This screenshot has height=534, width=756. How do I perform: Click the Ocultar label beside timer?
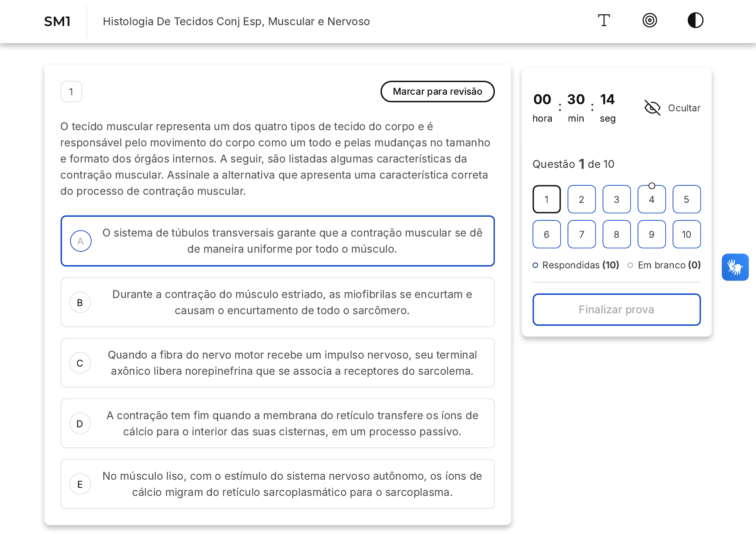tap(684, 108)
